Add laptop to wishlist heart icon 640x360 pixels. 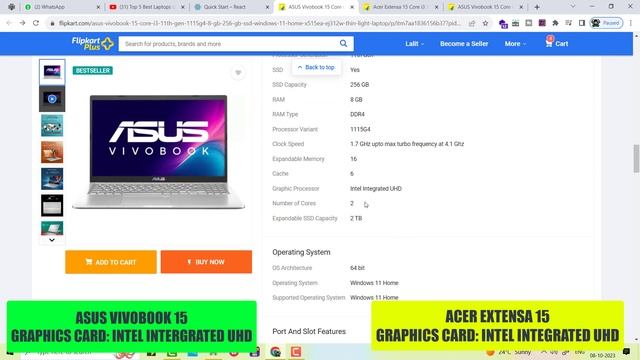(238, 73)
